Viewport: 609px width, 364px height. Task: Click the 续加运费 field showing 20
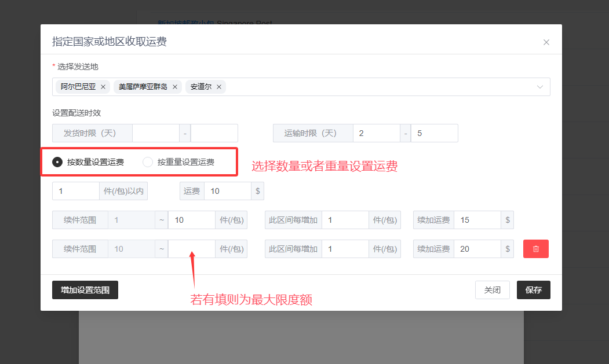477,249
